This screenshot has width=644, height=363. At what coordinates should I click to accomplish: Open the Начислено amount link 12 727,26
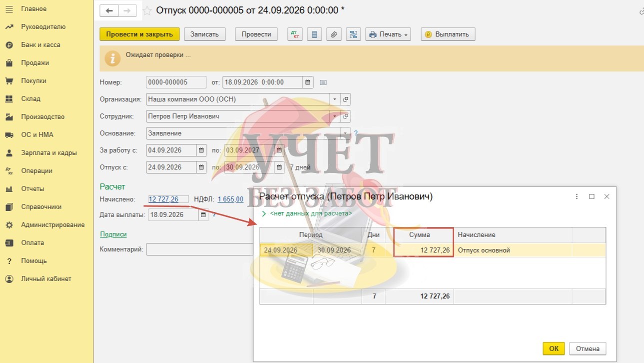tap(163, 199)
